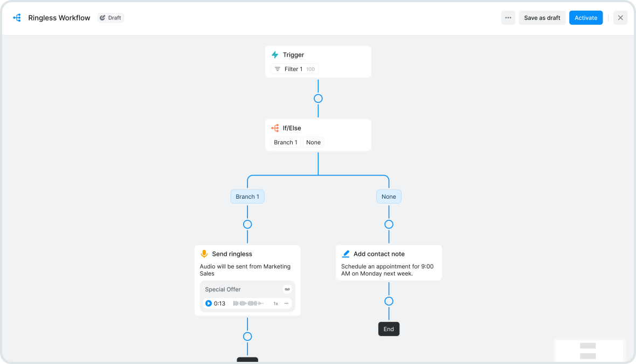Click the minimap thumbnail in the corner
Screen dimensions: 636x364
click(x=589, y=350)
